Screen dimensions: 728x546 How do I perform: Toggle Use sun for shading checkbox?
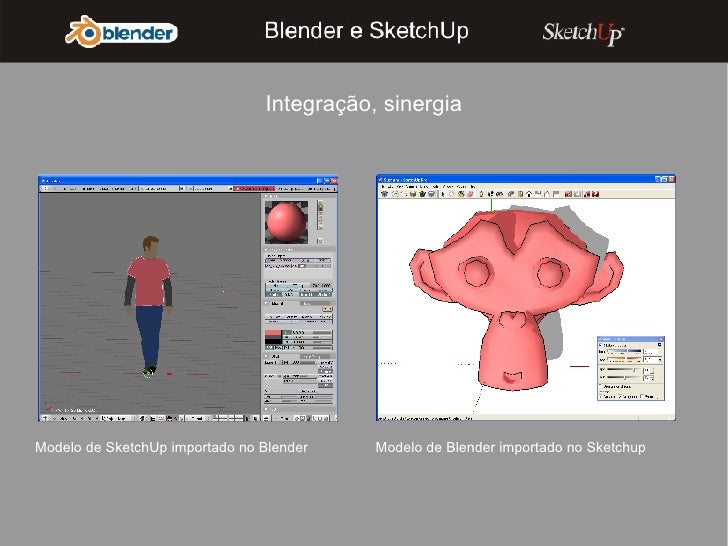(600, 386)
